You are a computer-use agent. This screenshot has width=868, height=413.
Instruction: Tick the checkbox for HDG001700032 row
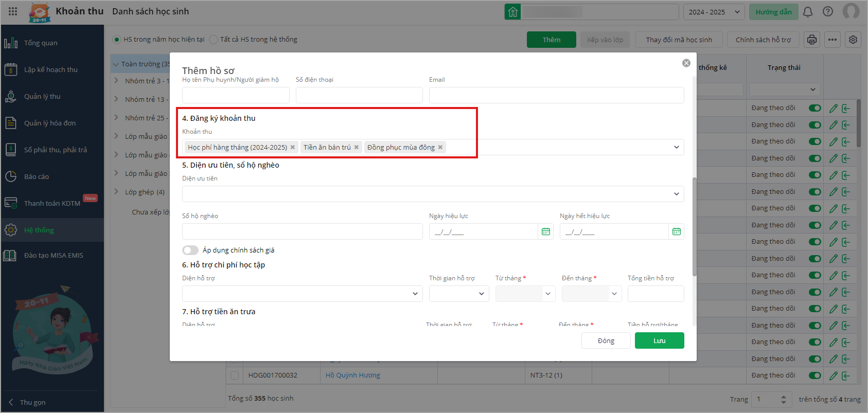pyautogui.click(x=235, y=375)
